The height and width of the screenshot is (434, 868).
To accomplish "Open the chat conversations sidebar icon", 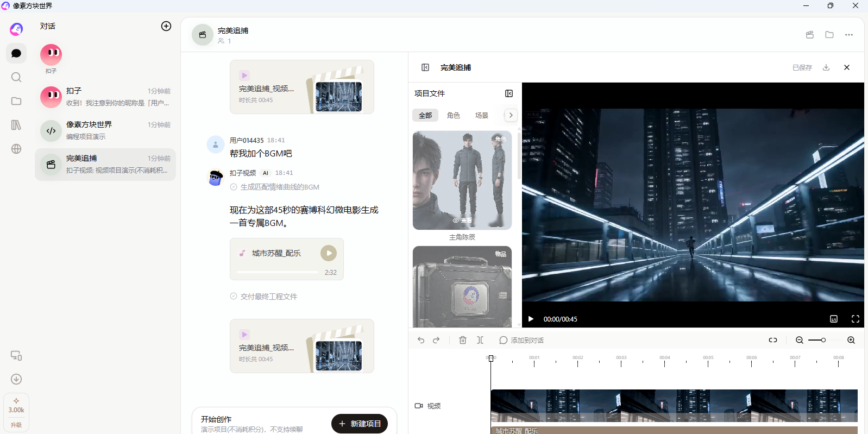I will (x=16, y=53).
